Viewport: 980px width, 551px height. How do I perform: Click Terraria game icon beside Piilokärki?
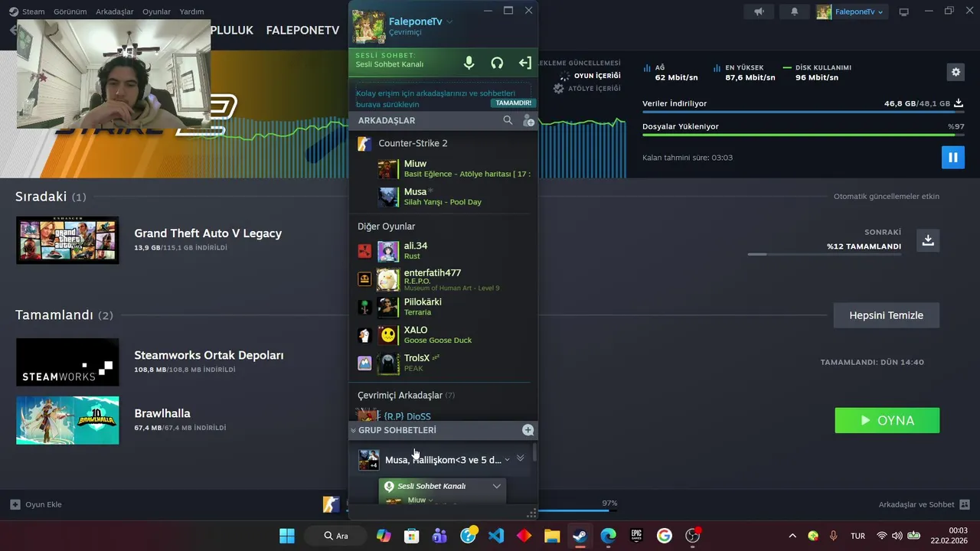tap(364, 307)
